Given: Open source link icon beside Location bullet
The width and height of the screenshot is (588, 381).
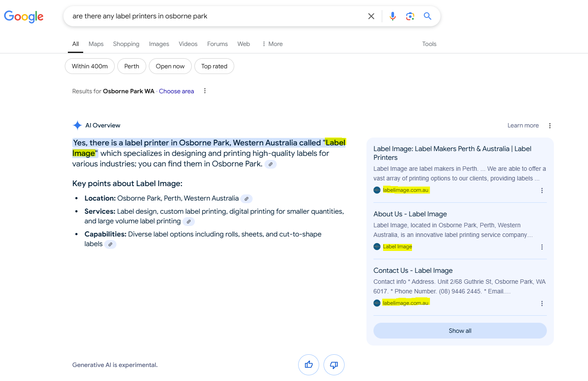Looking at the screenshot, I should [246, 199].
